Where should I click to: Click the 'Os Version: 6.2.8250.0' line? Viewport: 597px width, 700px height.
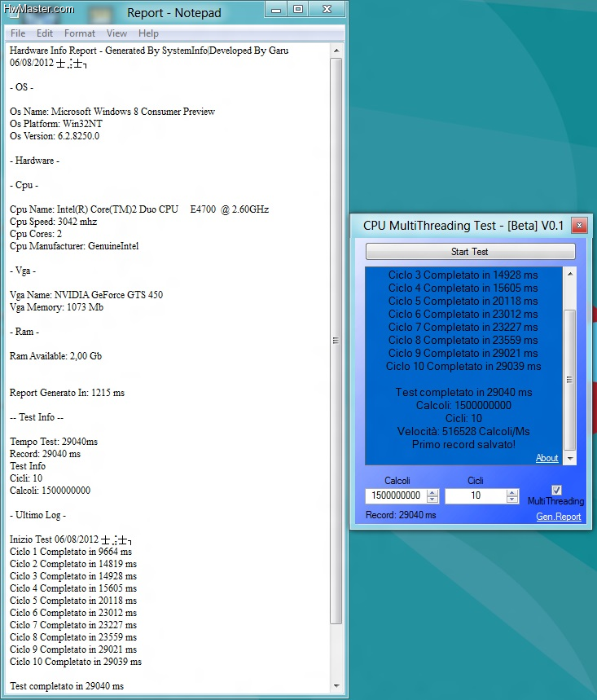point(55,136)
